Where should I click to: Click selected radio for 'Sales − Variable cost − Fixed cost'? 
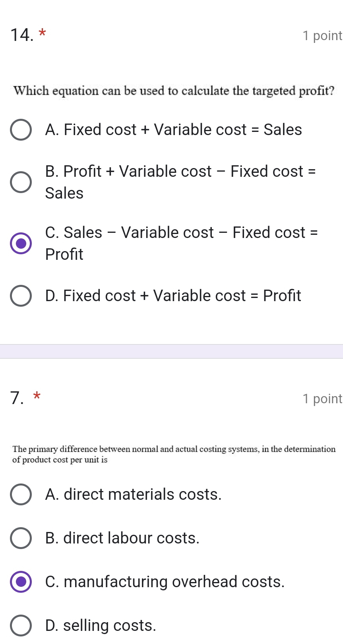click(x=21, y=243)
